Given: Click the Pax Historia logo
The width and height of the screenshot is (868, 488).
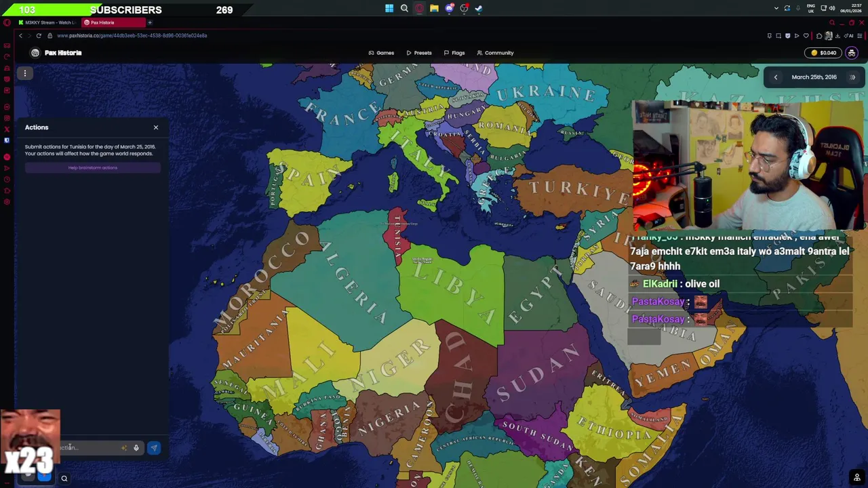Looking at the screenshot, I should pos(57,53).
